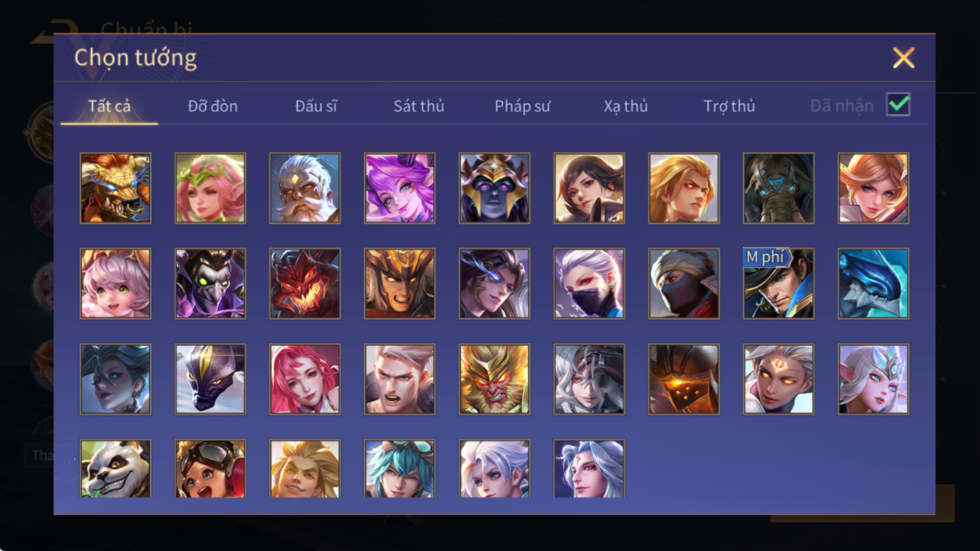The height and width of the screenshot is (551, 980).
Task: Switch to the "Trợ thủ" tab
Action: tap(729, 106)
